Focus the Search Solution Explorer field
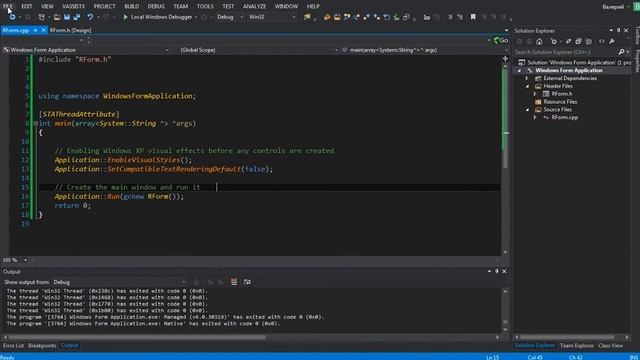The height and width of the screenshot is (360, 640). [x=565, y=52]
